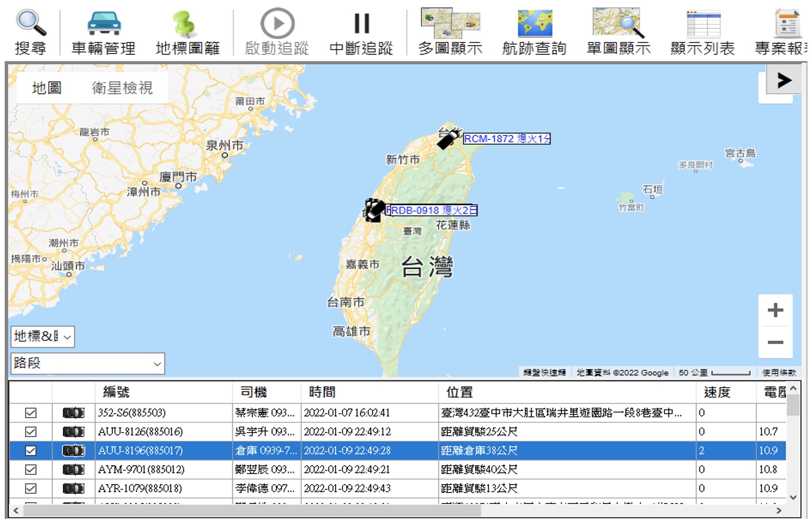Click the table's vertical scrollbar thumb
The width and height of the screenshot is (812, 525).
(x=793, y=405)
